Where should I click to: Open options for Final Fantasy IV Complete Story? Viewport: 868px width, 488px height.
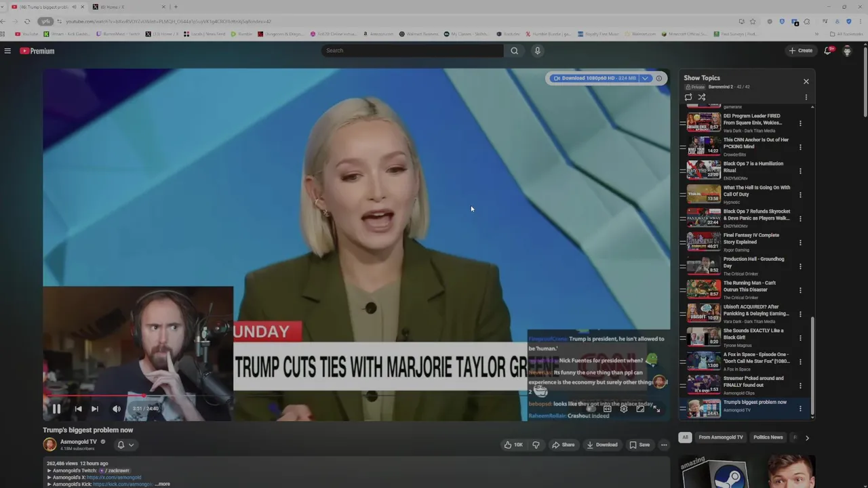tap(800, 243)
